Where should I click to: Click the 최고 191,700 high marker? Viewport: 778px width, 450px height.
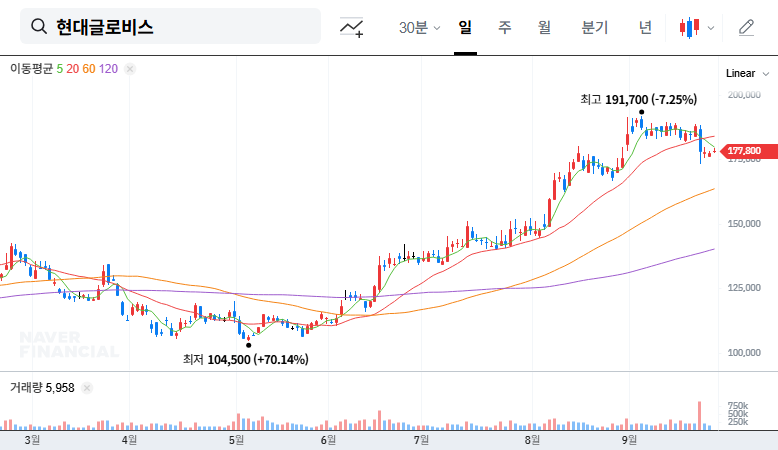coord(639,100)
